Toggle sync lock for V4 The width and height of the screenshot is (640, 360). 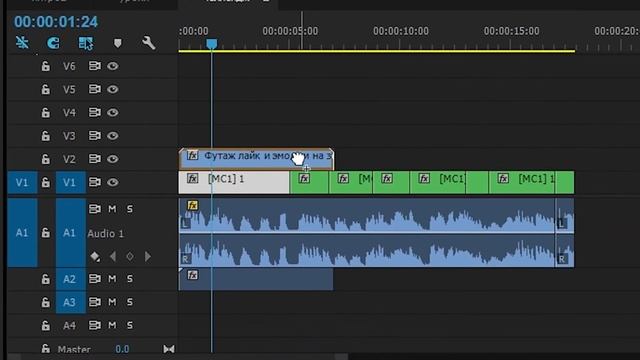point(95,112)
